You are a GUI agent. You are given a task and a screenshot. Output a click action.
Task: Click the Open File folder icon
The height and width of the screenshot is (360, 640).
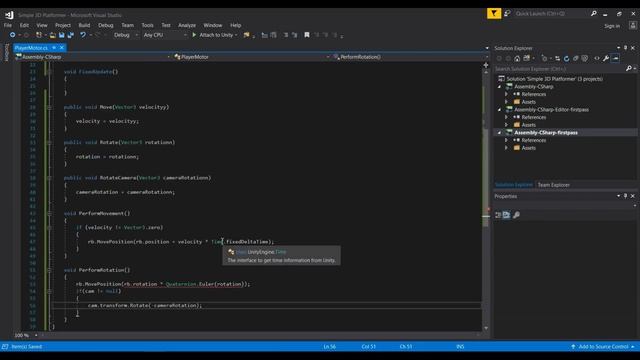[x=52, y=35]
